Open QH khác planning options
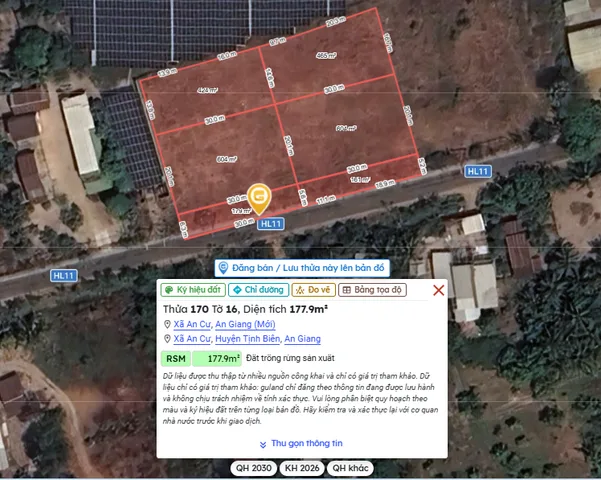This screenshot has width=601, height=480. point(350,468)
